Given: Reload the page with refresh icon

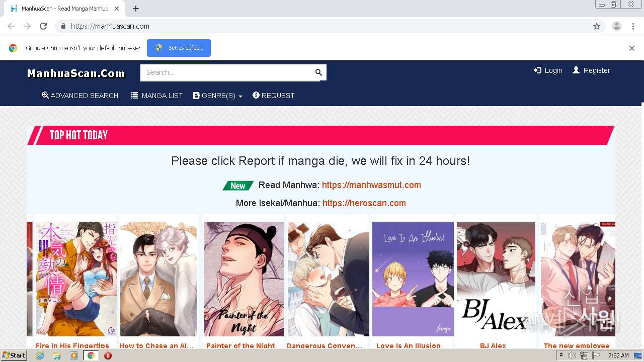Looking at the screenshot, I should coord(43,26).
